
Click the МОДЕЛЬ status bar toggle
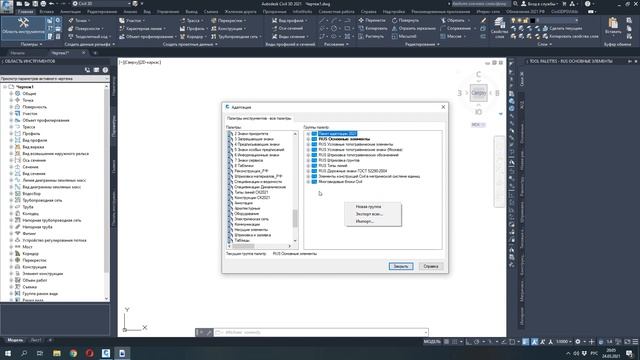point(432,342)
